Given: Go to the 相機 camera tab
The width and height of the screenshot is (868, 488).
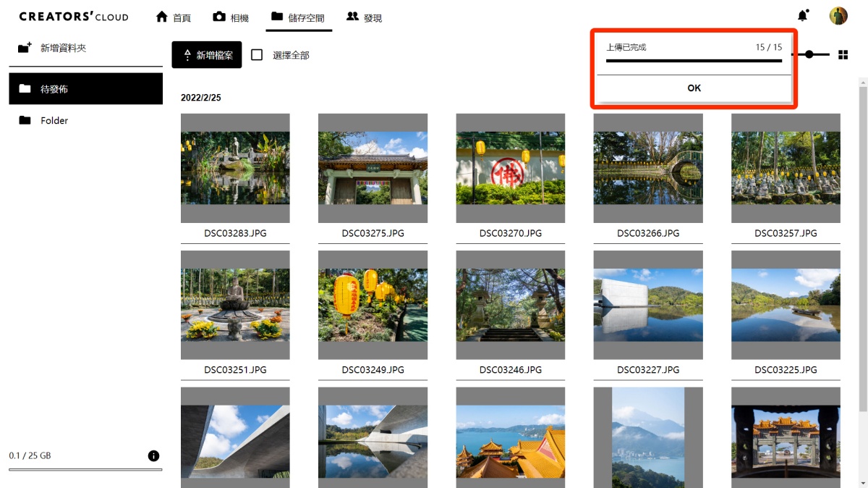Looking at the screenshot, I should (231, 17).
